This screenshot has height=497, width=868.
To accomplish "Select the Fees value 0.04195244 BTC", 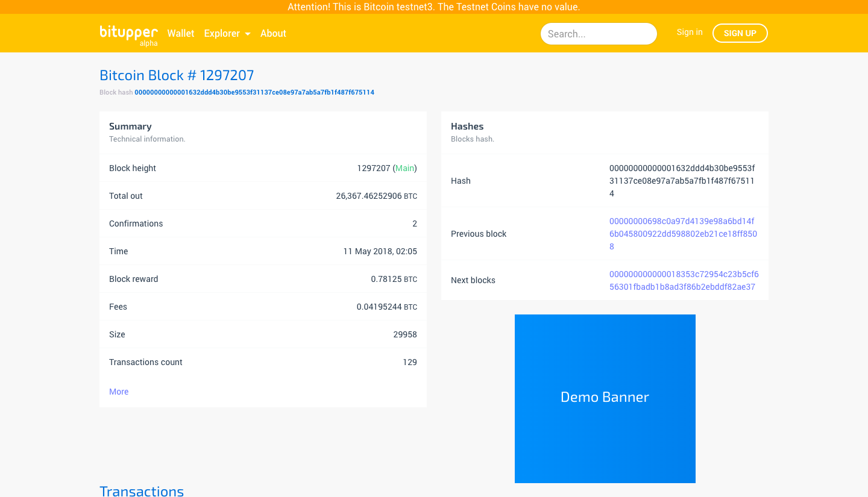I will 387,307.
